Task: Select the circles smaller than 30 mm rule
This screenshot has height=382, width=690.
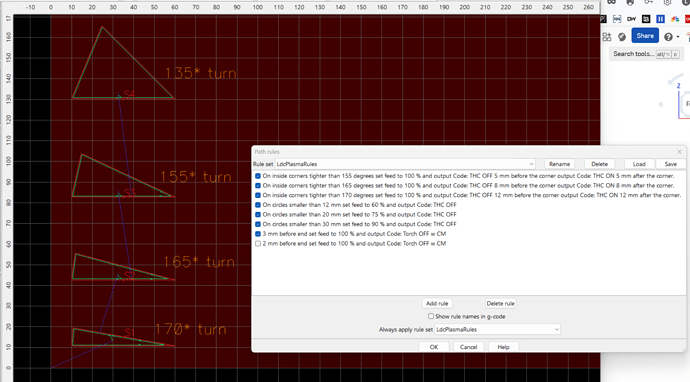Action: (x=360, y=224)
